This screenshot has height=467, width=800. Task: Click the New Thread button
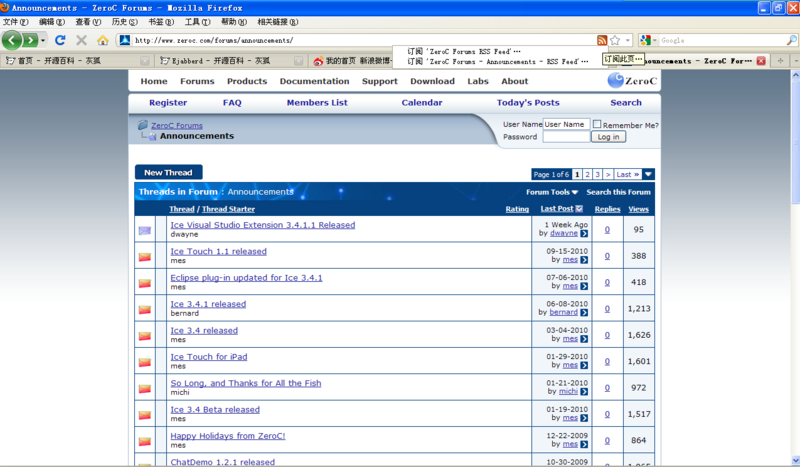coord(168,172)
